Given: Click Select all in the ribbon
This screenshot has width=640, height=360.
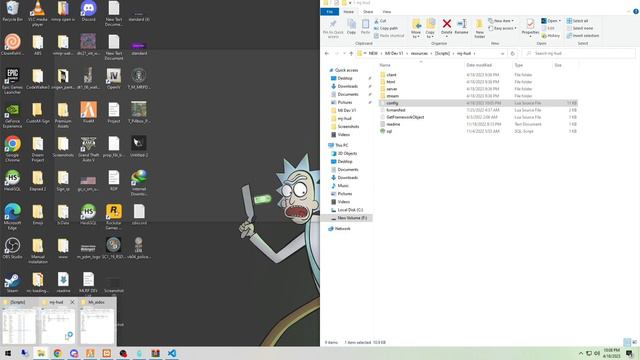Looking at the screenshot, I should [x=577, y=21].
